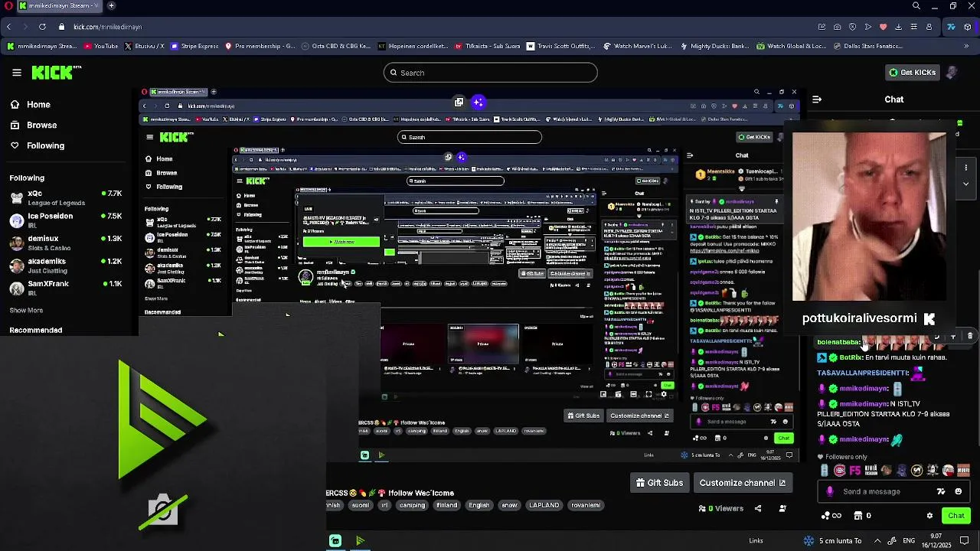
Task: Select the LAPLAND tag
Action: click(x=544, y=505)
